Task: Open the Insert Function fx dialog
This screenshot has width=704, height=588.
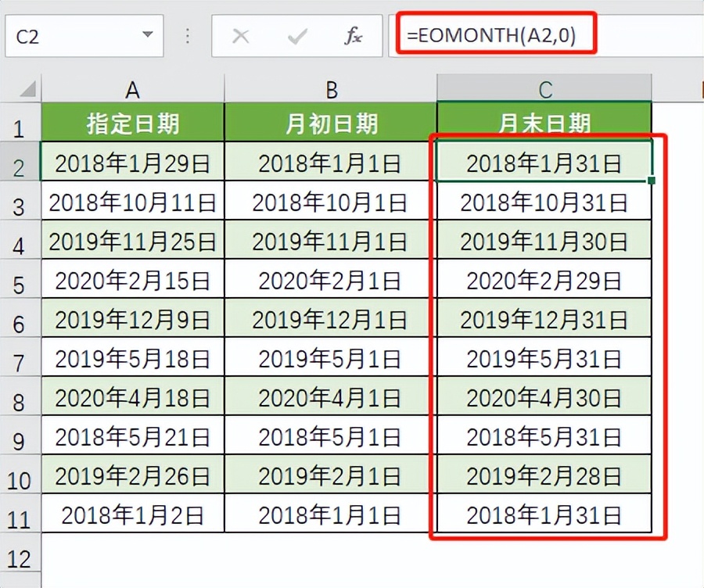Action: click(x=354, y=36)
